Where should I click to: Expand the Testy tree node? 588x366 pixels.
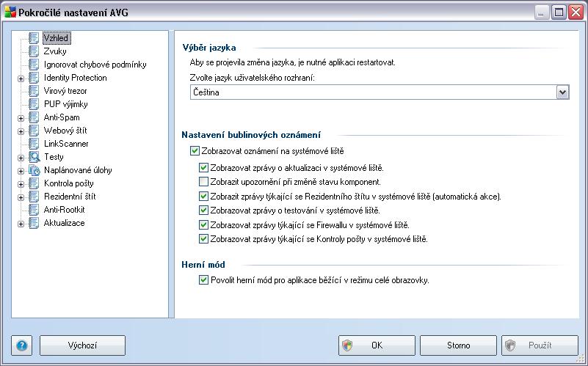tap(21, 158)
